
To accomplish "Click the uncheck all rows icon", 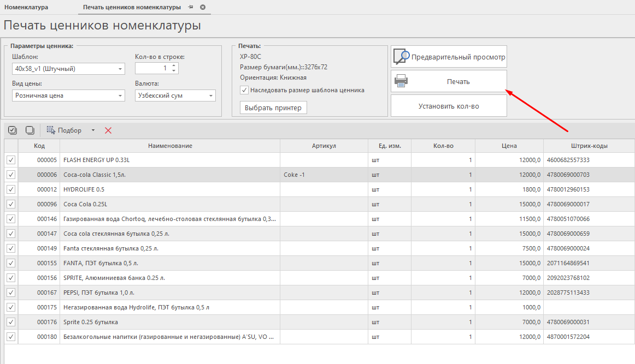I will click(30, 130).
